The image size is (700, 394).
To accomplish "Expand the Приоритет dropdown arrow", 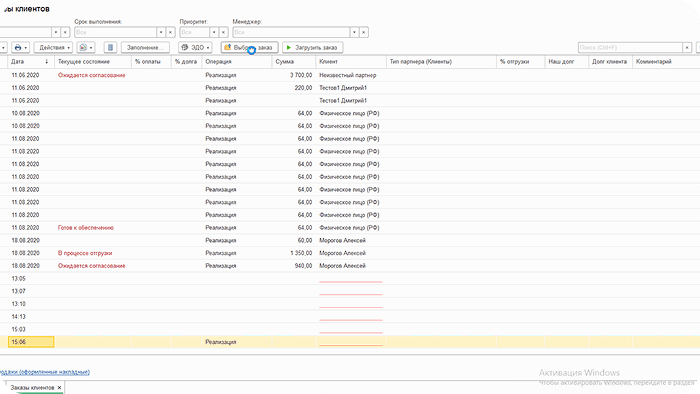I will (214, 32).
